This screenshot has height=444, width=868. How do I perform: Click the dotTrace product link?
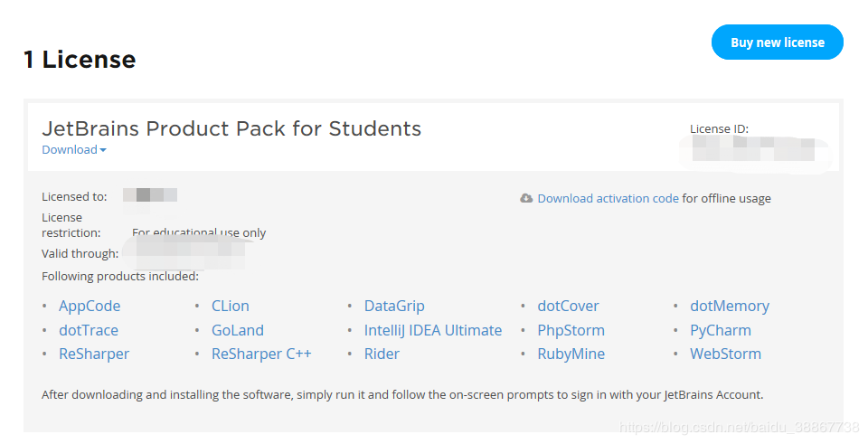[89, 330]
